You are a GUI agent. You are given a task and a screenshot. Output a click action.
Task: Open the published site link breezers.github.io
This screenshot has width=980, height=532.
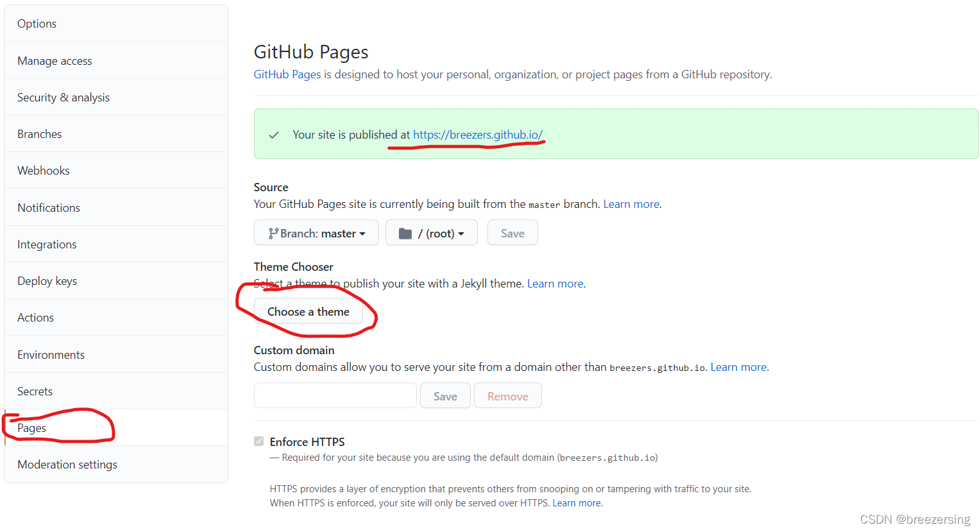[x=478, y=135]
